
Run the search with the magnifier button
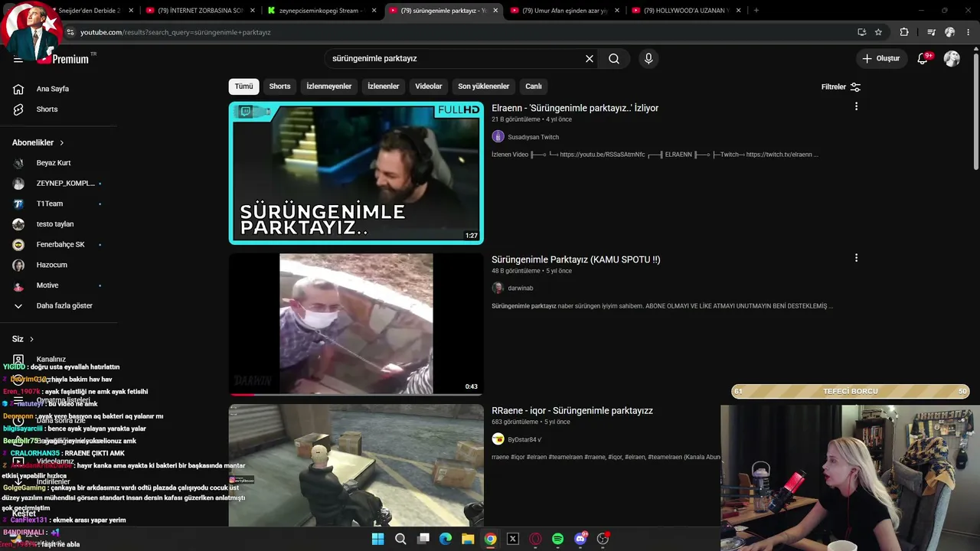pyautogui.click(x=614, y=59)
